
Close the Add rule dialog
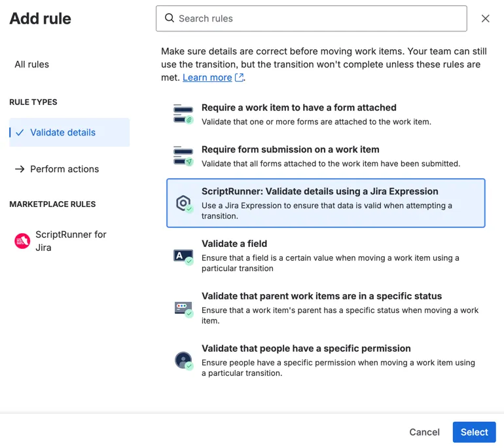pyautogui.click(x=486, y=18)
